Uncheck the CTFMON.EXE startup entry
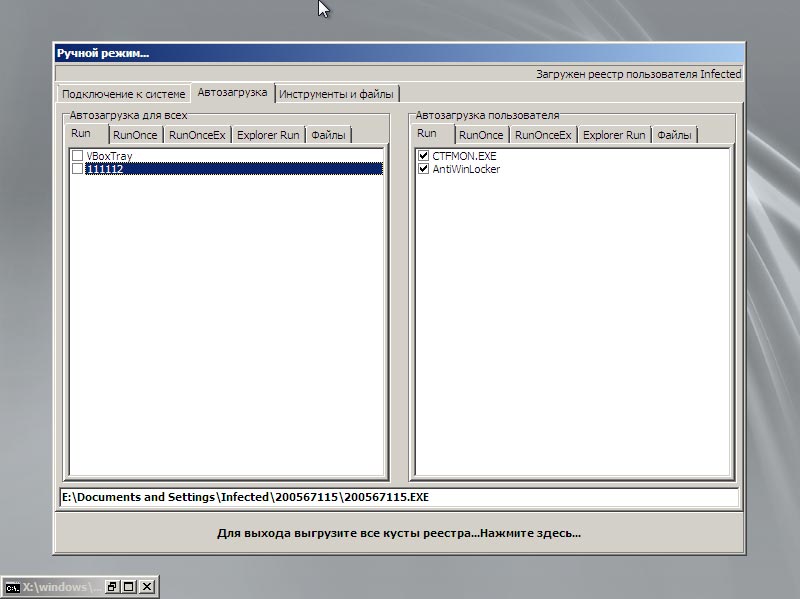 tap(423, 156)
